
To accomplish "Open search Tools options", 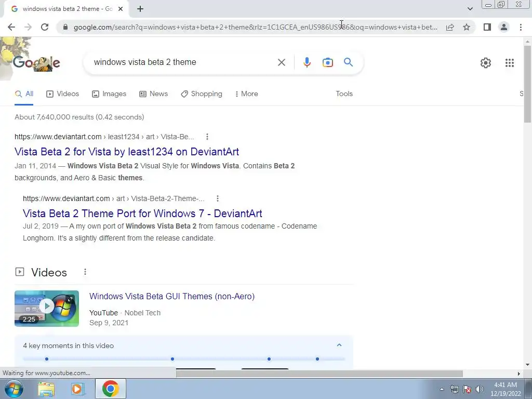I will click(x=344, y=94).
